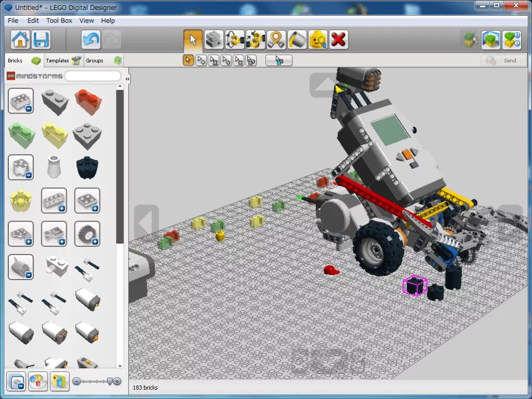Screen dimensions: 532x399
Task: Switch to the Bricks tab
Action: pyautogui.click(x=24, y=61)
